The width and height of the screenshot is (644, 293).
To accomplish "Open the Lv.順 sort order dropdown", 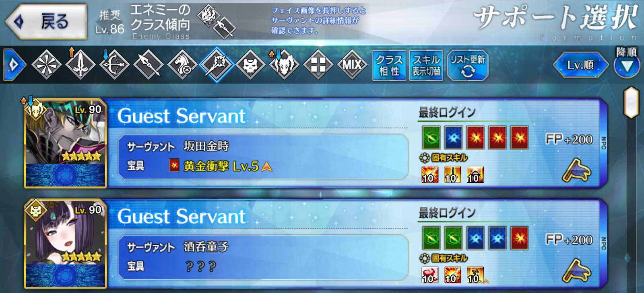I will [580, 65].
